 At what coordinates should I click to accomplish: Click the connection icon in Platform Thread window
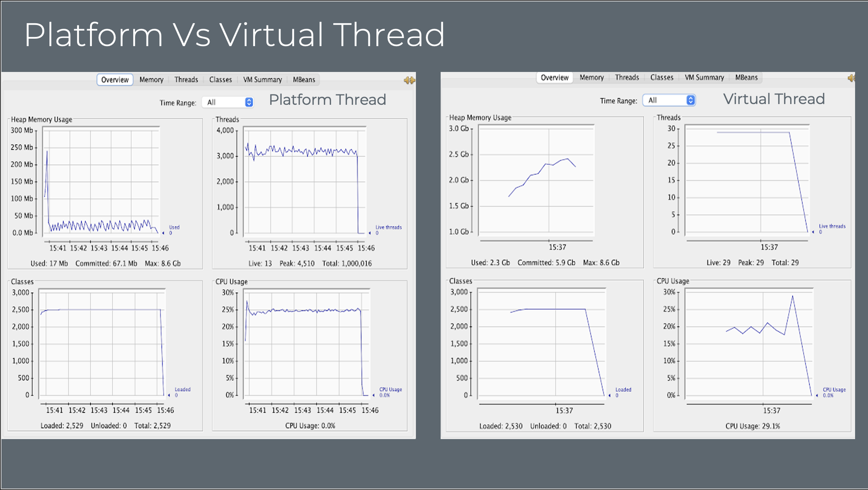(409, 80)
